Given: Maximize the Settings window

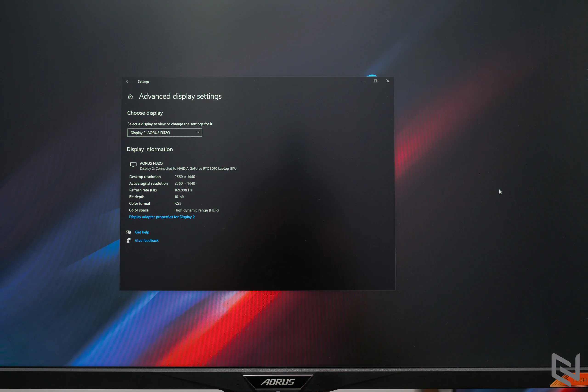Looking at the screenshot, I should pyautogui.click(x=375, y=81).
